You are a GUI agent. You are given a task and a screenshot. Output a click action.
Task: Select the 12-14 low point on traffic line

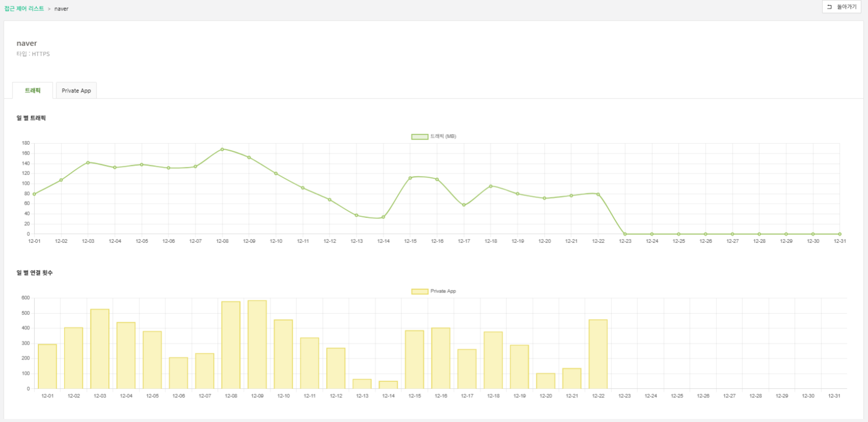click(383, 217)
